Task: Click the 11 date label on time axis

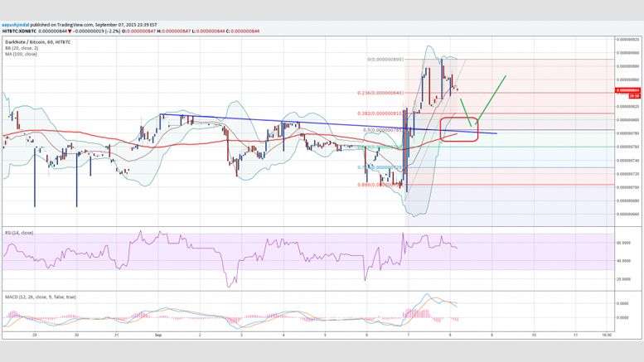Action: 575,335
